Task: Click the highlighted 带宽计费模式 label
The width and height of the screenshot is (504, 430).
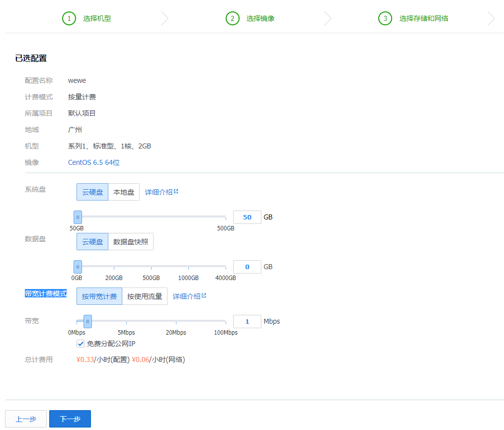Action: point(46,293)
